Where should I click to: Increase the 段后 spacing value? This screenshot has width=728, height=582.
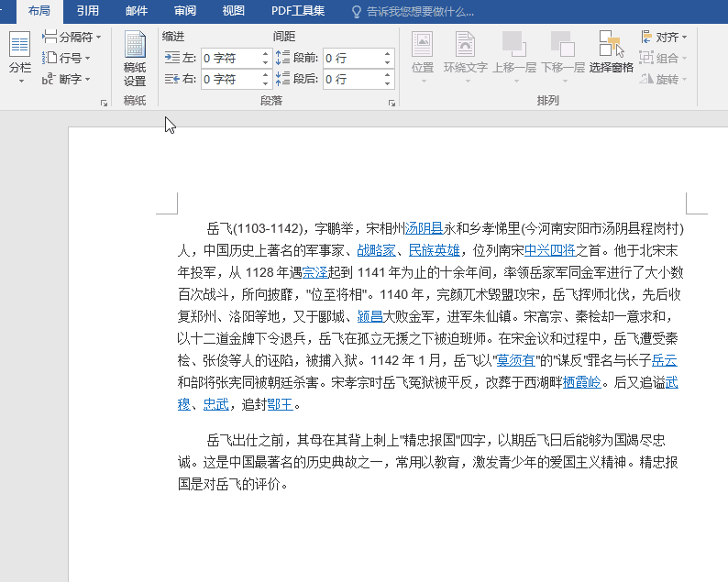pyautogui.click(x=387, y=75)
